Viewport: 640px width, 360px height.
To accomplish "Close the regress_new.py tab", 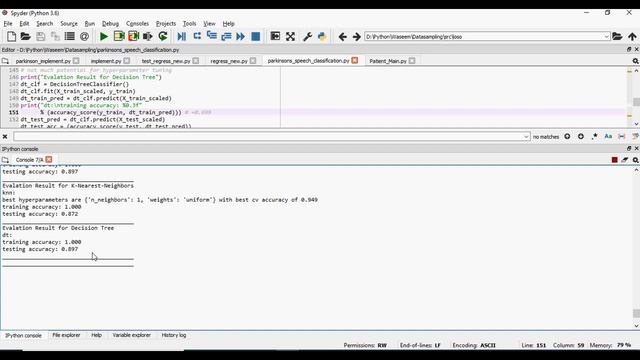I will (x=253, y=61).
